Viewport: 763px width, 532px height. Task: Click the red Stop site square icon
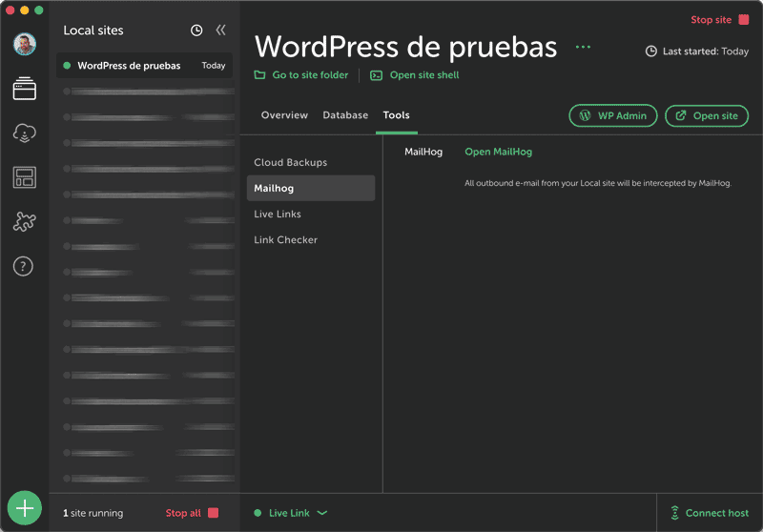(x=744, y=19)
